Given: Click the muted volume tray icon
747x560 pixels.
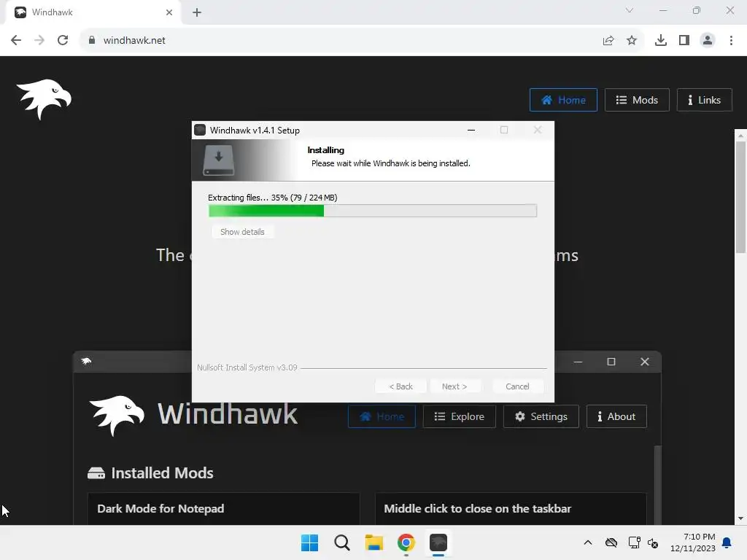Looking at the screenshot, I should [653, 542].
